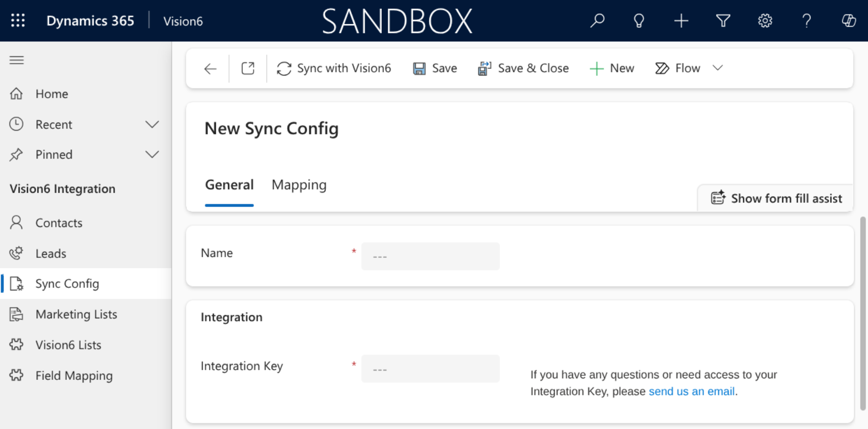Click the Flow command button
The image size is (868, 429).
point(678,68)
